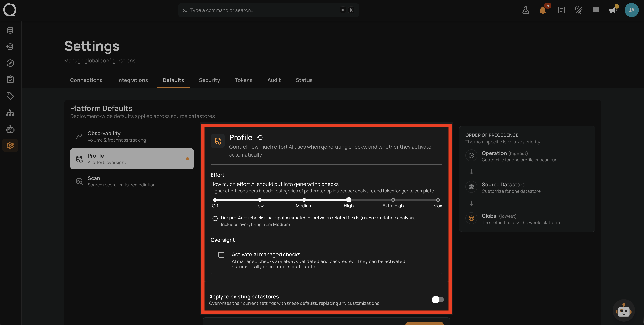Set Effort slider to Off
The width and height of the screenshot is (644, 325).
tap(215, 200)
